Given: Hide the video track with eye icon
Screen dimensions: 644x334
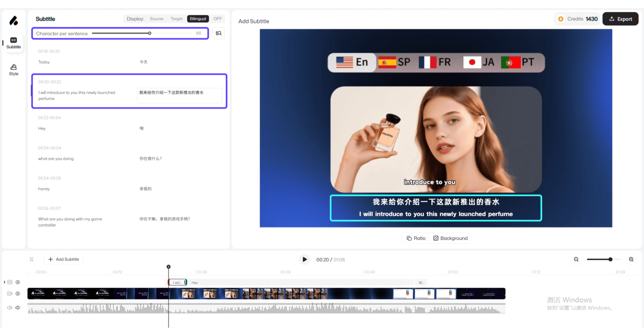Looking at the screenshot, I should (18, 293).
